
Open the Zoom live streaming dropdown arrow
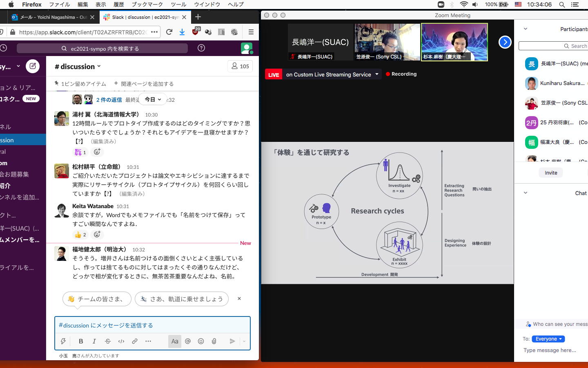pos(377,74)
